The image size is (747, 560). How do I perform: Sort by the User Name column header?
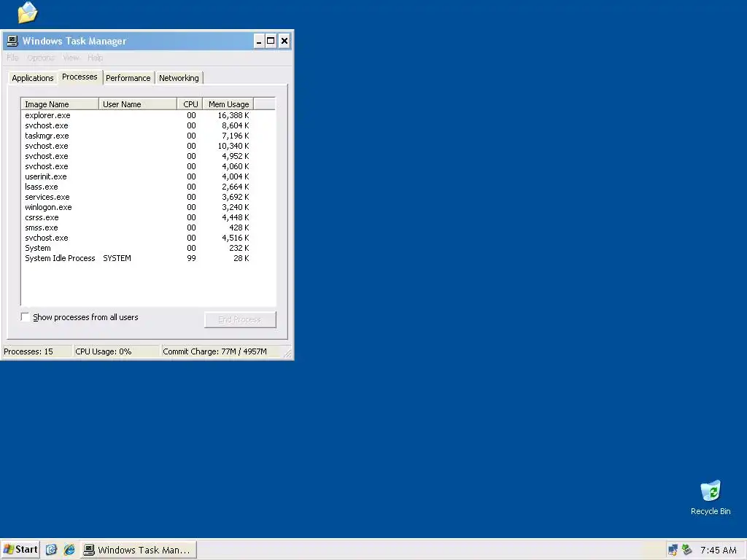coord(138,104)
